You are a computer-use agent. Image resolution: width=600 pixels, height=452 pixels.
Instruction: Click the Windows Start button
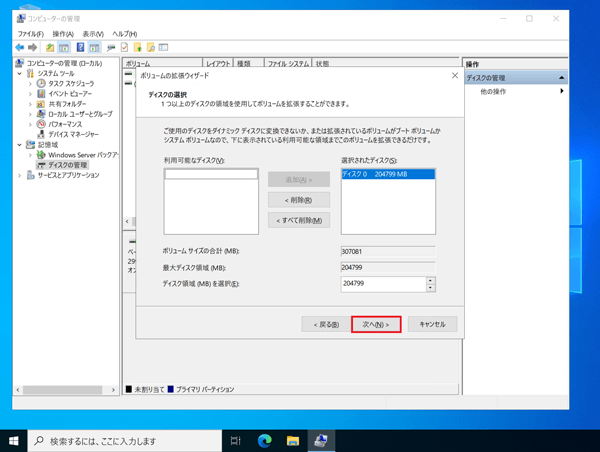point(14,440)
